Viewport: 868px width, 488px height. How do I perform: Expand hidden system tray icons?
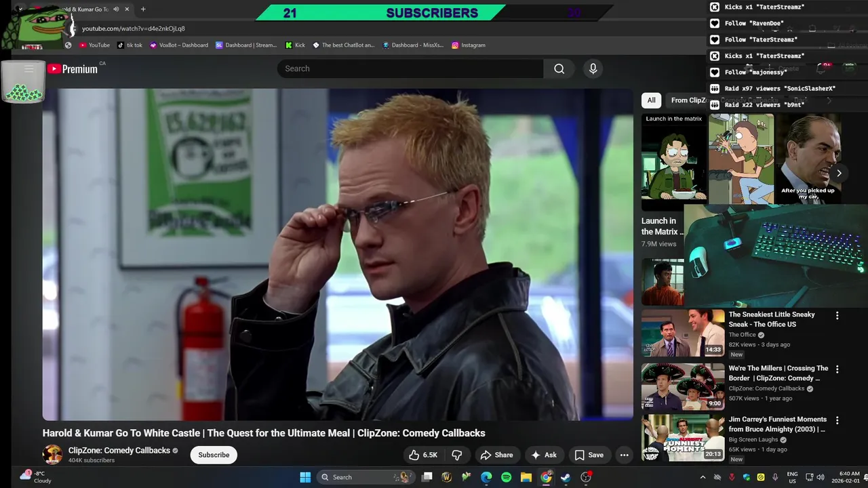(x=703, y=477)
